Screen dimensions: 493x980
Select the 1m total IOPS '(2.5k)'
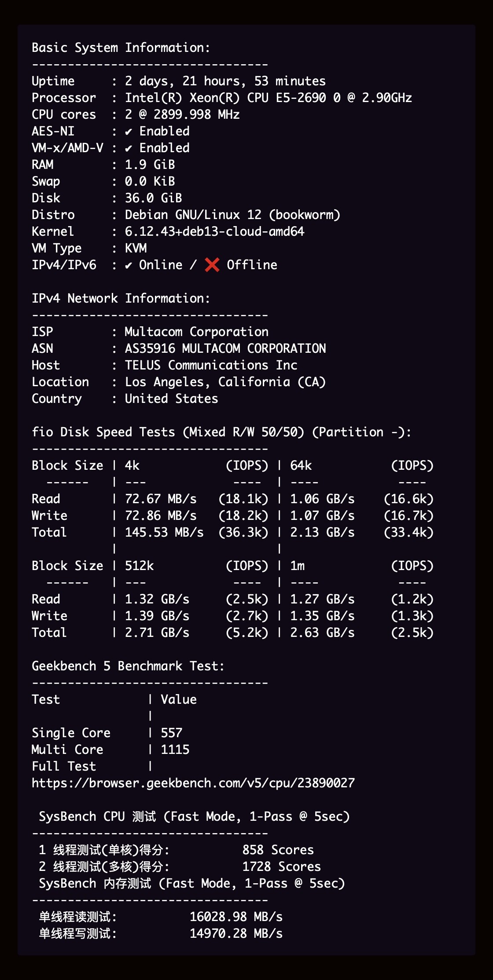(412, 633)
